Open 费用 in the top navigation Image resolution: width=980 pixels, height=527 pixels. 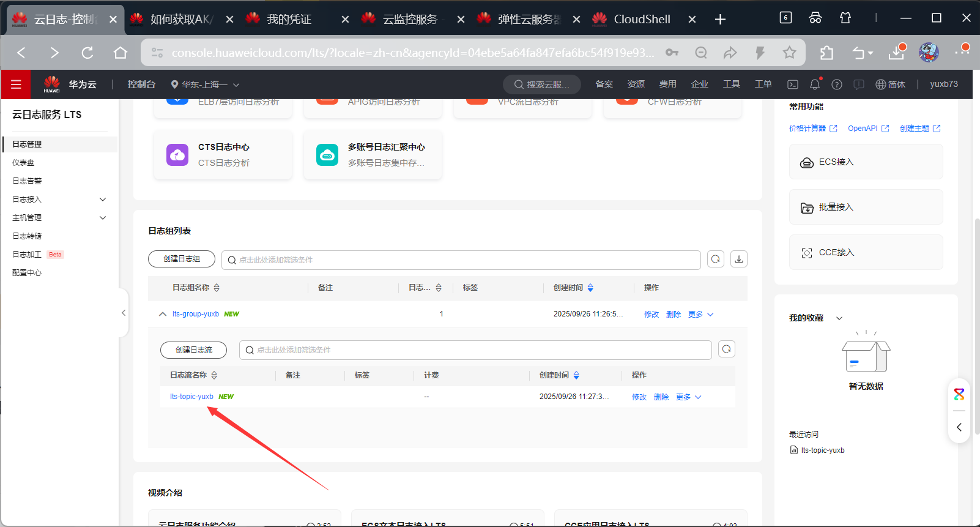coord(668,84)
